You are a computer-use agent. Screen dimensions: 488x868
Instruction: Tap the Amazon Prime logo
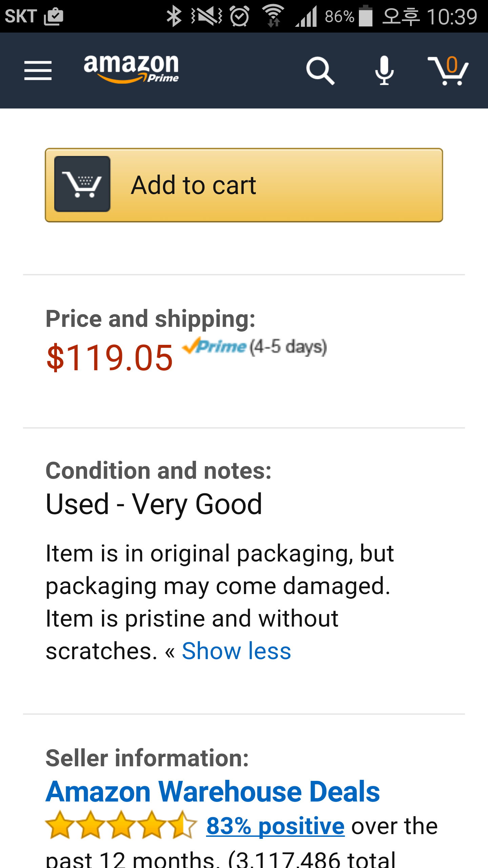click(131, 69)
